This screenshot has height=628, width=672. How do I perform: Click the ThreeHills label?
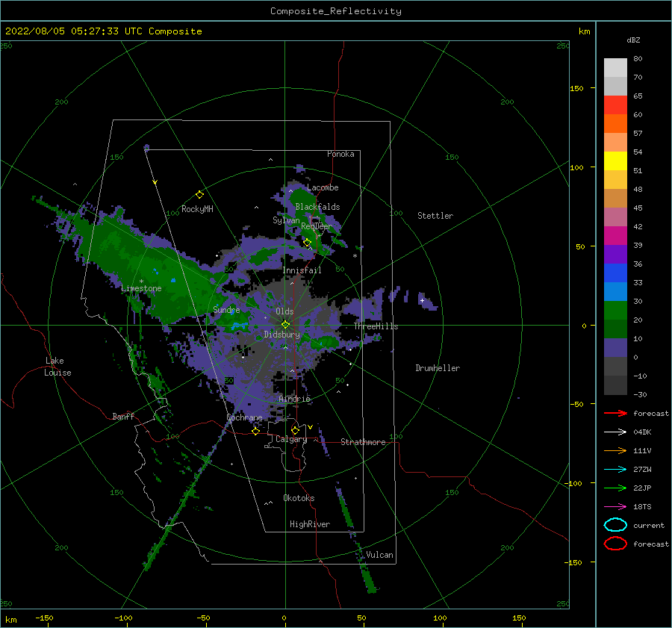point(376,326)
